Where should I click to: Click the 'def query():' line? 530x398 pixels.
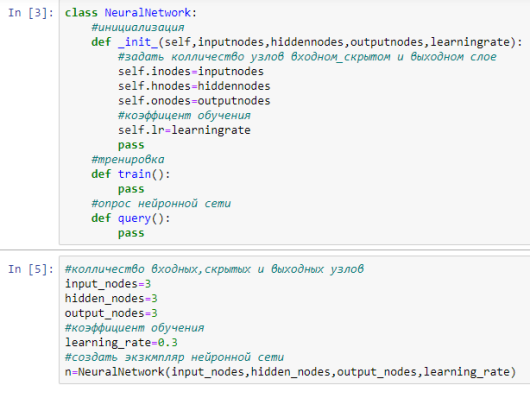131,218
